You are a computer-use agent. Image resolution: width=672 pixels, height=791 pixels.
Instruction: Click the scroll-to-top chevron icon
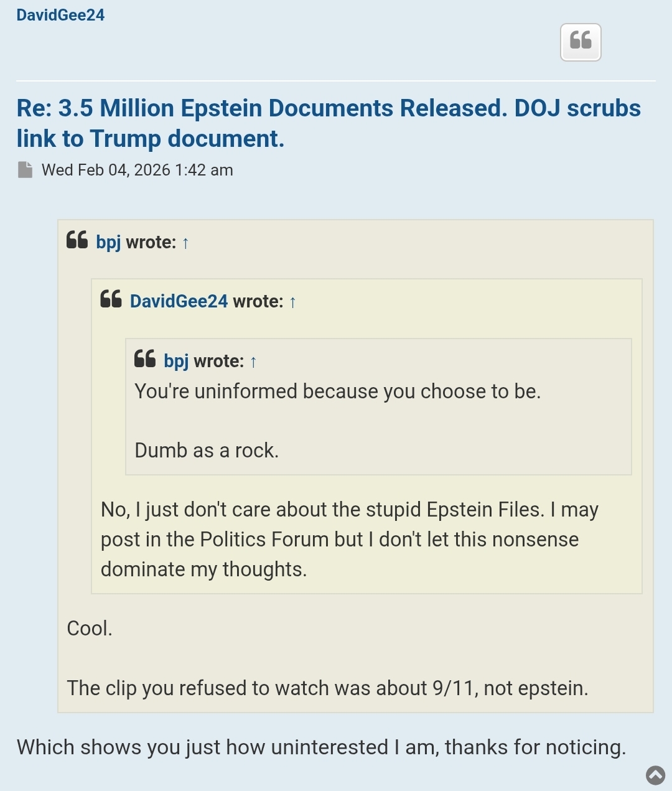point(655,775)
